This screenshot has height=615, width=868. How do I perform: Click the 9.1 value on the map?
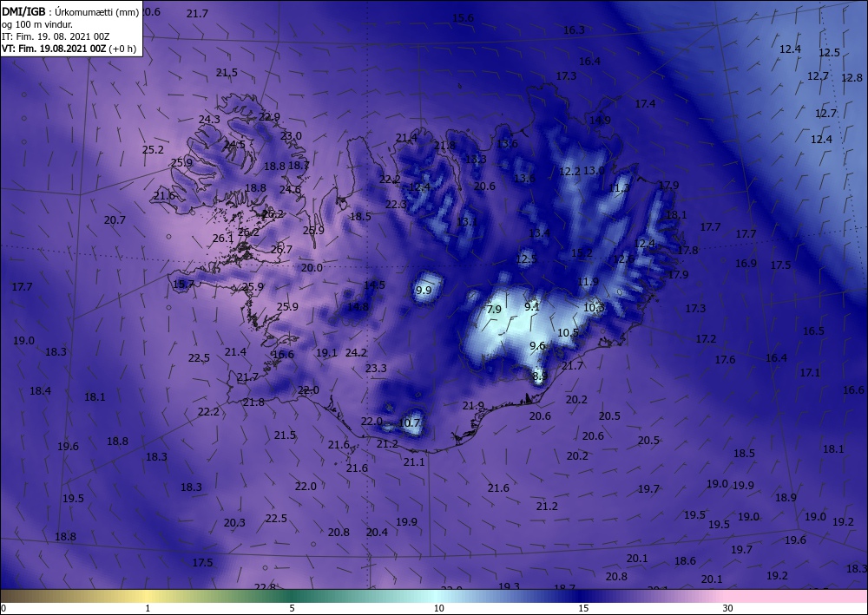[532, 306]
